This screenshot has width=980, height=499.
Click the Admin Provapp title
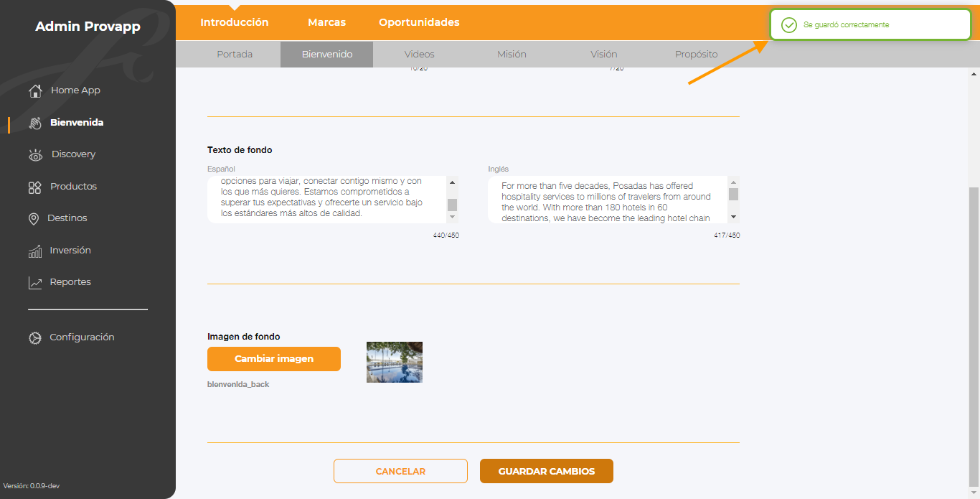click(x=88, y=27)
